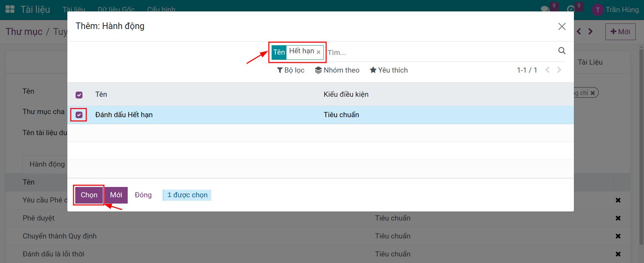The height and width of the screenshot is (263, 644).
Task: Switch to the Hành động tab
Action: tap(47, 164)
